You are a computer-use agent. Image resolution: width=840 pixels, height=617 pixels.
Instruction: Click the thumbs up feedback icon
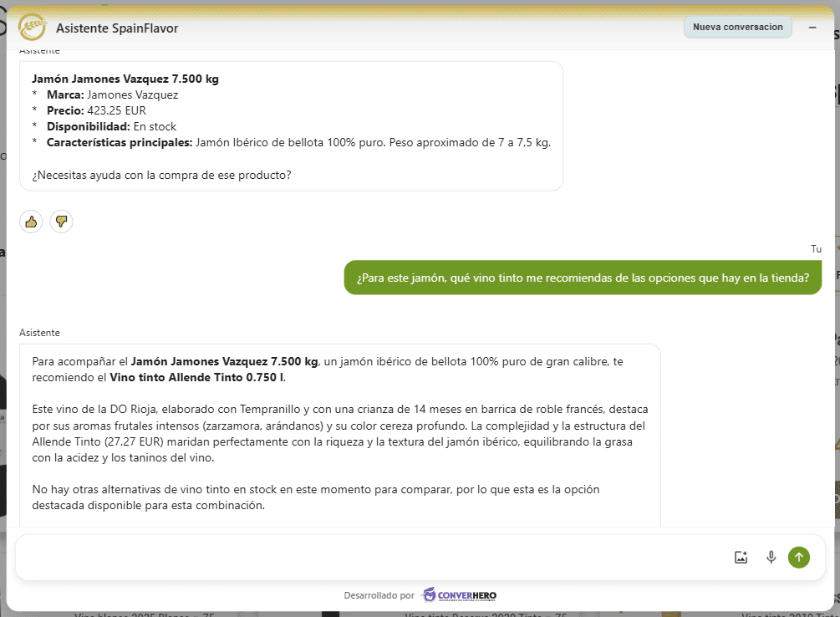(31, 222)
